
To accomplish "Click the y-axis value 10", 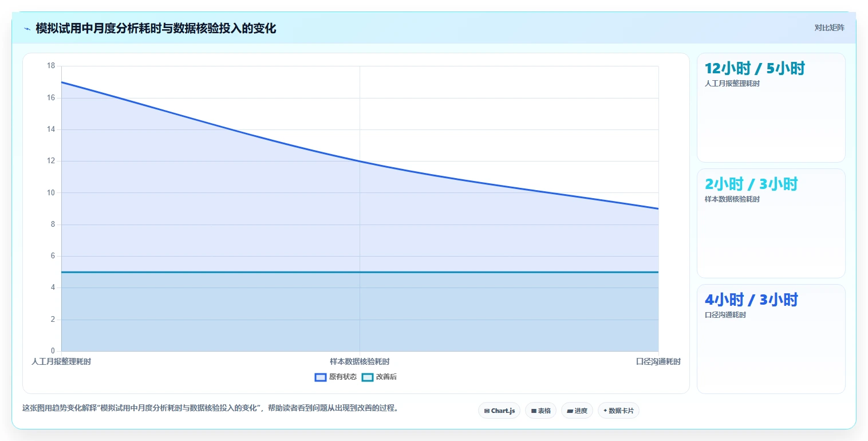I will click(x=51, y=192).
